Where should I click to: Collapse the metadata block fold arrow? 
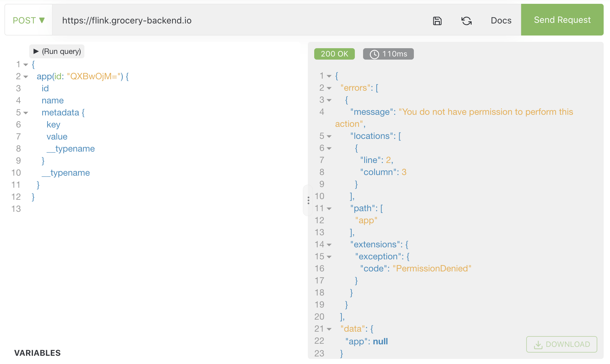click(26, 113)
